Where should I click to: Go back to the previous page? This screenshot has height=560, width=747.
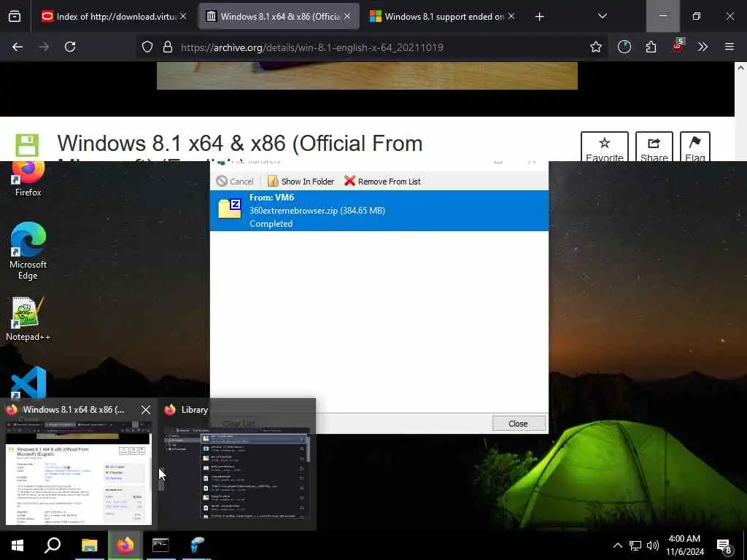pos(18,47)
